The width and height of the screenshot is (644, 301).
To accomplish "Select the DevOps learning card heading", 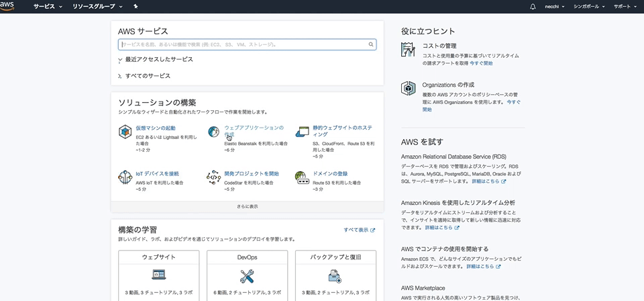I will click(x=248, y=257).
